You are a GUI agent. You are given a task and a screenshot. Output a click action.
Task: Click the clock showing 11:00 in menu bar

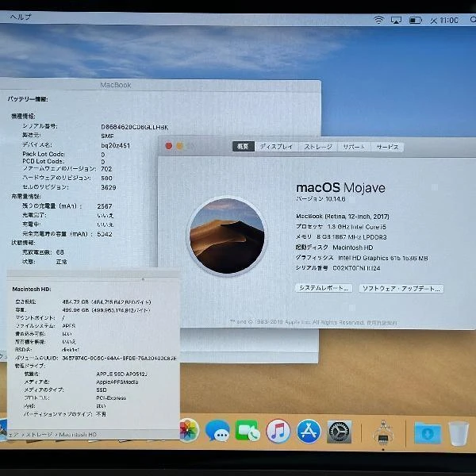(444, 21)
